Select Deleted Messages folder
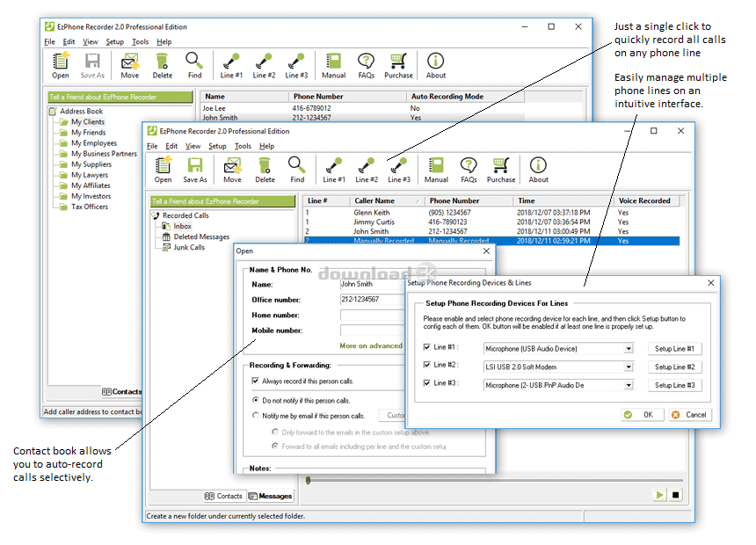This screenshot has height=545, width=756. pyautogui.click(x=201, y=236)
